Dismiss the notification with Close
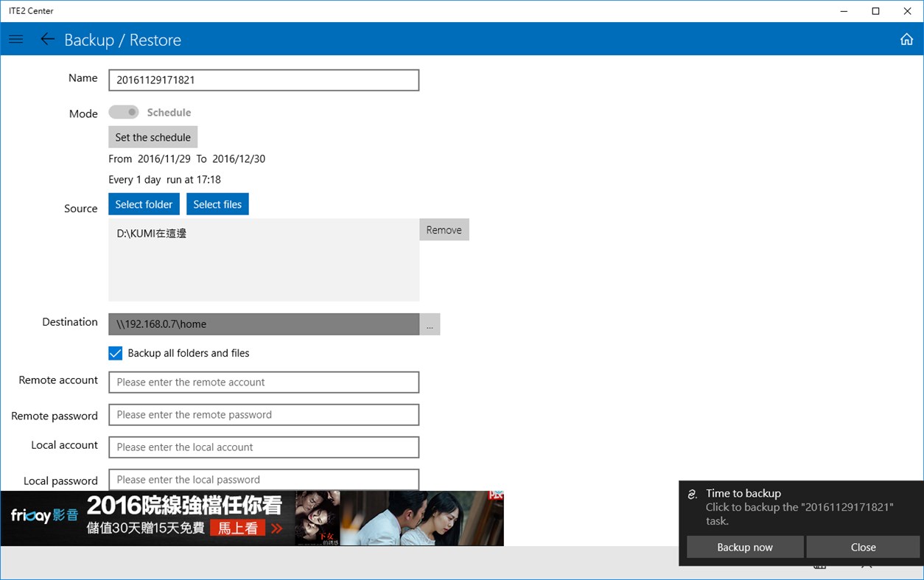The image size is (924, 580). pos(863,547)
